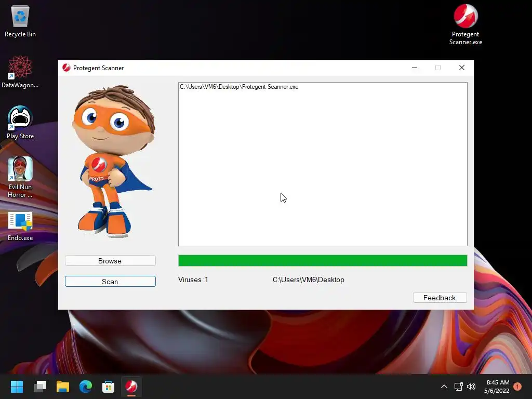Screen dimensions: 532x399
Task: Open the Feedback button
Action: (440, 298)
